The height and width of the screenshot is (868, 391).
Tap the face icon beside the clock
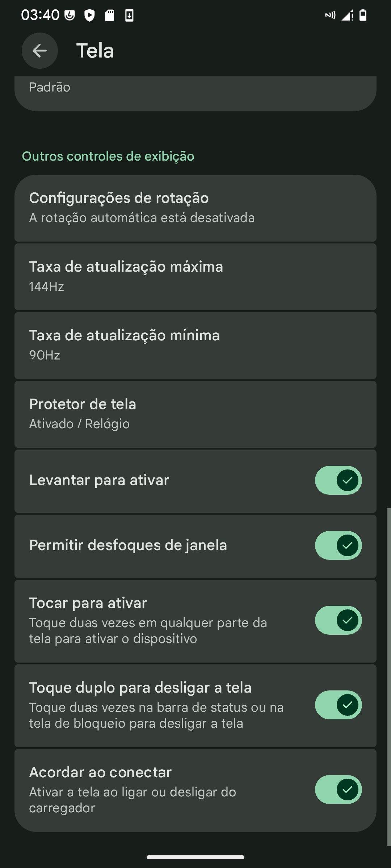pyautogui.click(x=70, y=15)
